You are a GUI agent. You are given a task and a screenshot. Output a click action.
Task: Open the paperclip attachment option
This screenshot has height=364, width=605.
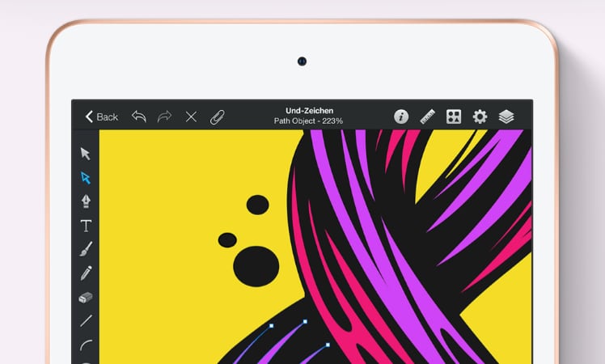217,116
